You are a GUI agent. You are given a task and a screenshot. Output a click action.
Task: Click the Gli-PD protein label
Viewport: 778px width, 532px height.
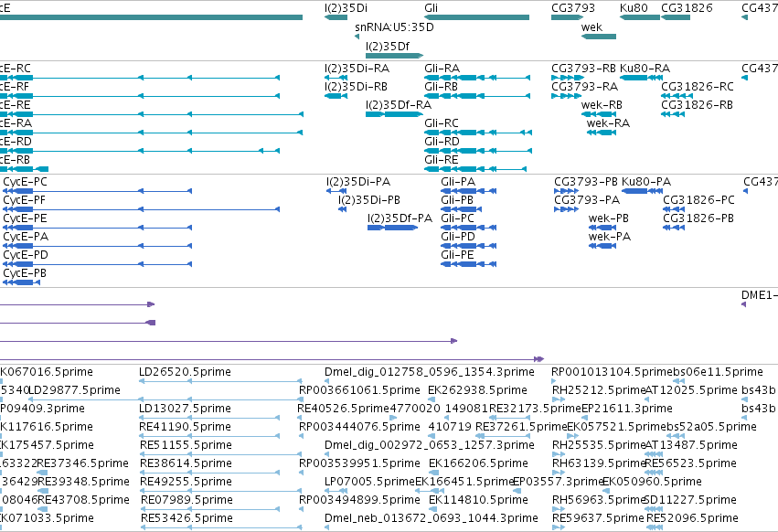(458, 237)
